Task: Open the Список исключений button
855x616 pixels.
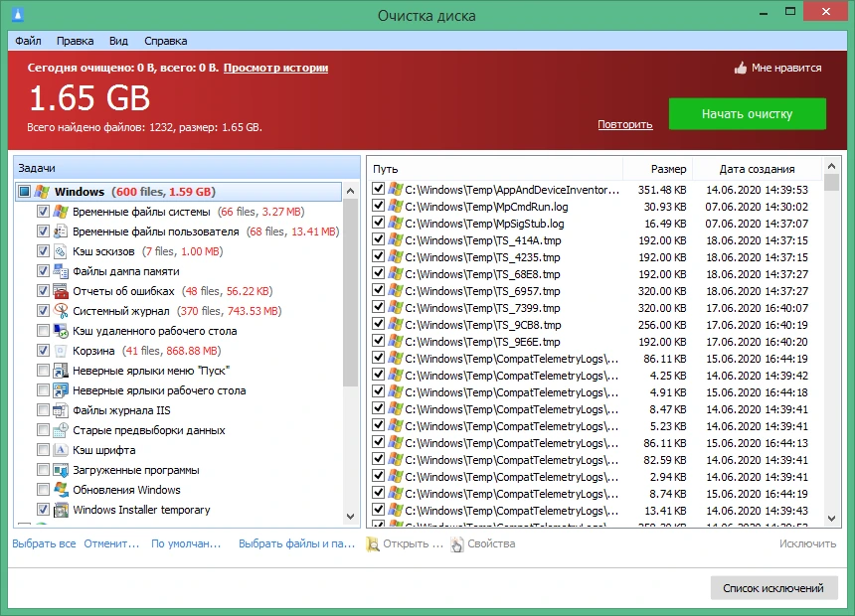Action: (773, 588)
